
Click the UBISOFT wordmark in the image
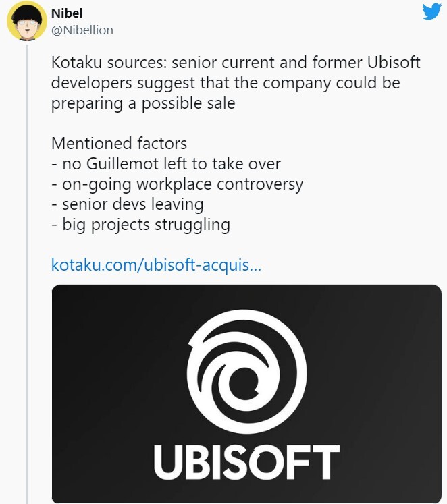246,462
